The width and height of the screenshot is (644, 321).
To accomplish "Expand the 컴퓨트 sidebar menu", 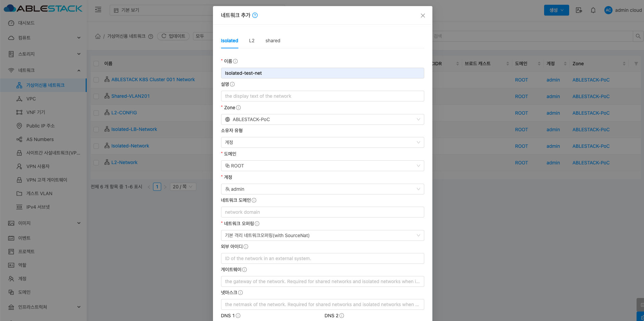I will [44, 38].
